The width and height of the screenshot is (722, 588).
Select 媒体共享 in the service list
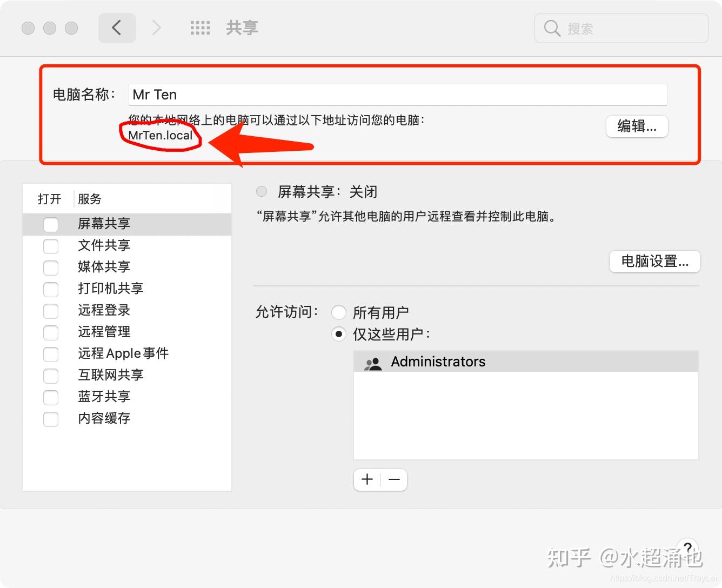pos(104,267)
